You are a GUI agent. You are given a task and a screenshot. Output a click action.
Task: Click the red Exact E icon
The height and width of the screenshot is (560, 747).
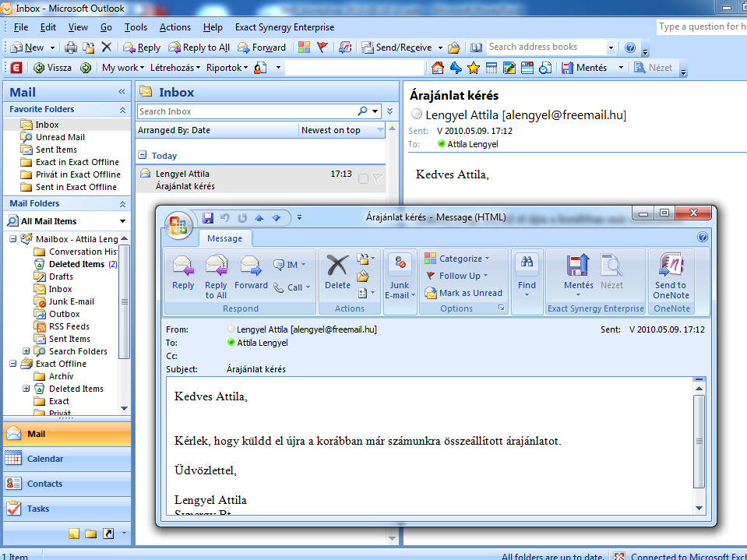coord(16,68)
